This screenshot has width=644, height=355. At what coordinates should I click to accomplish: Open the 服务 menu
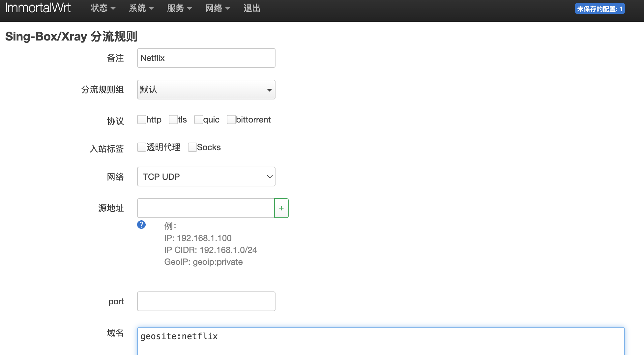(x=179, y=8)
